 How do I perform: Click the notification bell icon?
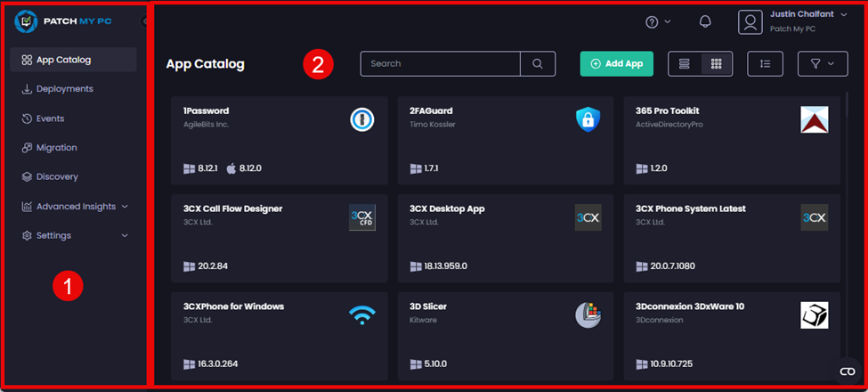pyautogui.click(x=705, y=22)
